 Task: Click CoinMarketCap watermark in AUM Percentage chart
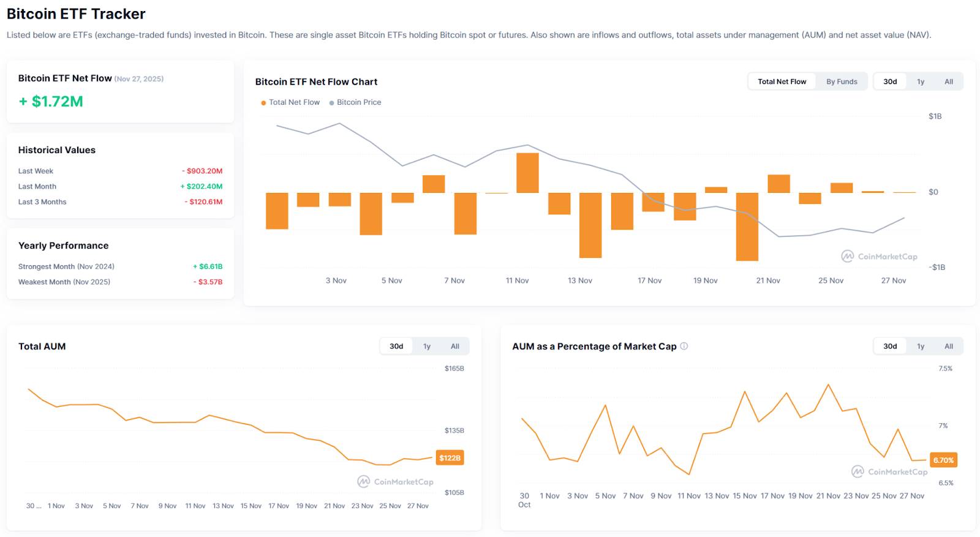[x=889, y=471]
